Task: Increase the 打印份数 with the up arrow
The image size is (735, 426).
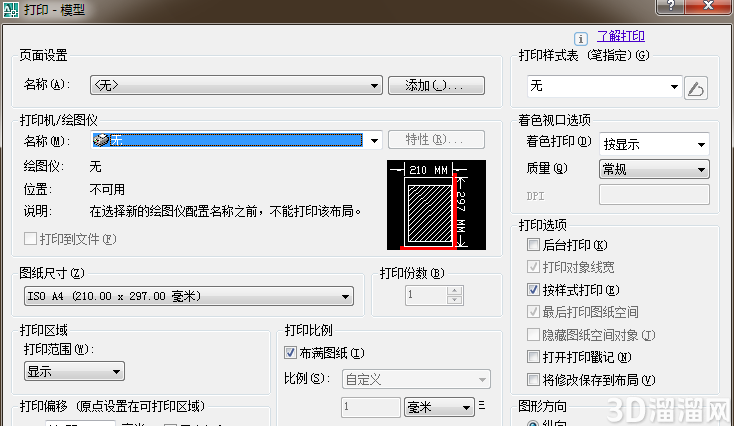Action: pos(454,291)
